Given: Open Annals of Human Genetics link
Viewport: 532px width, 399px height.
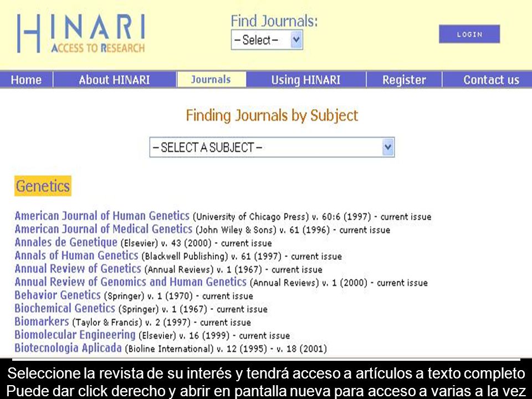Looking at the screenshot, I should pyautogui.click(x=76, y=255).
